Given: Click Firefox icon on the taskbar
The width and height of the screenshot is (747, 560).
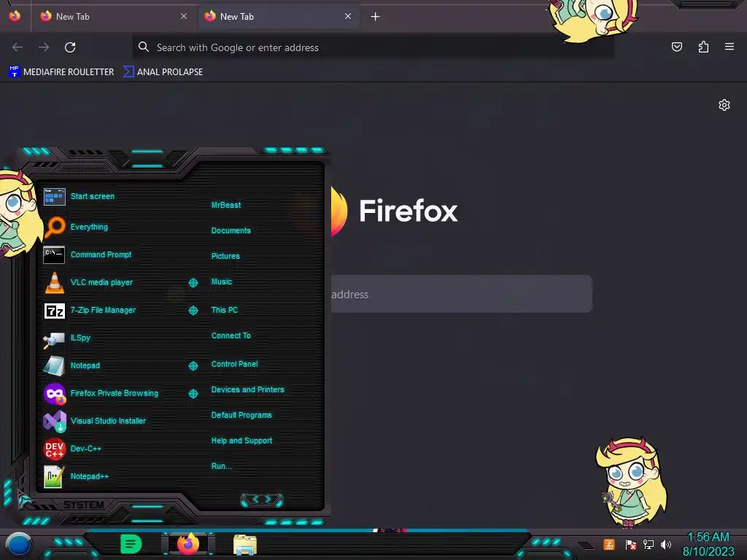Looking at the screenshot, I should [x=188, y=544].
